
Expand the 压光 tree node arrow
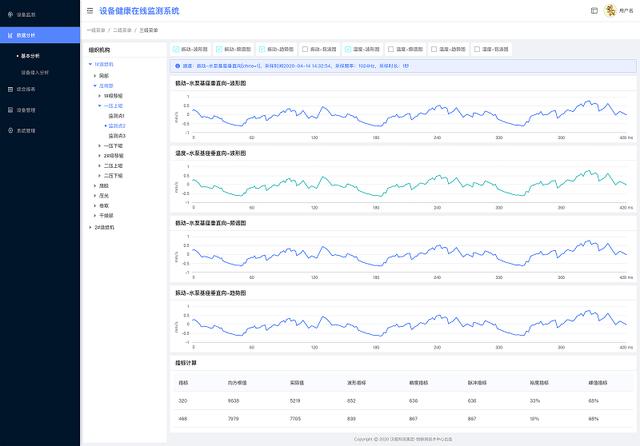point(95,195)
